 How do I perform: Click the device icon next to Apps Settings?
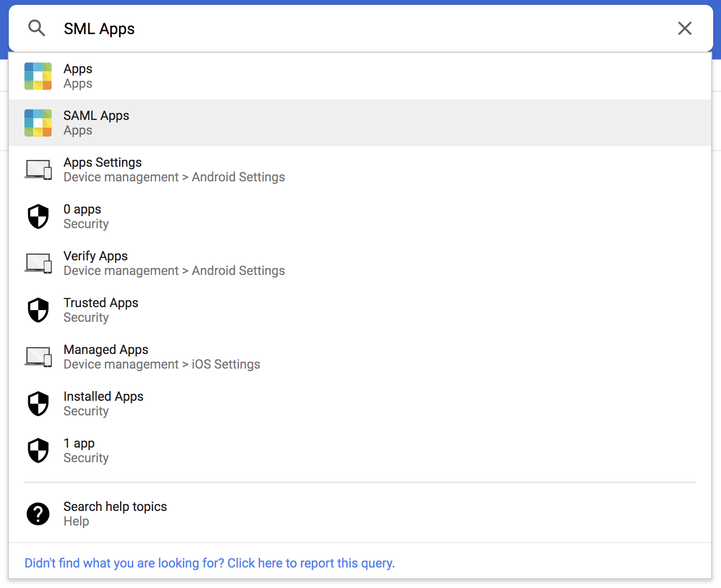[x=39, y=169]
